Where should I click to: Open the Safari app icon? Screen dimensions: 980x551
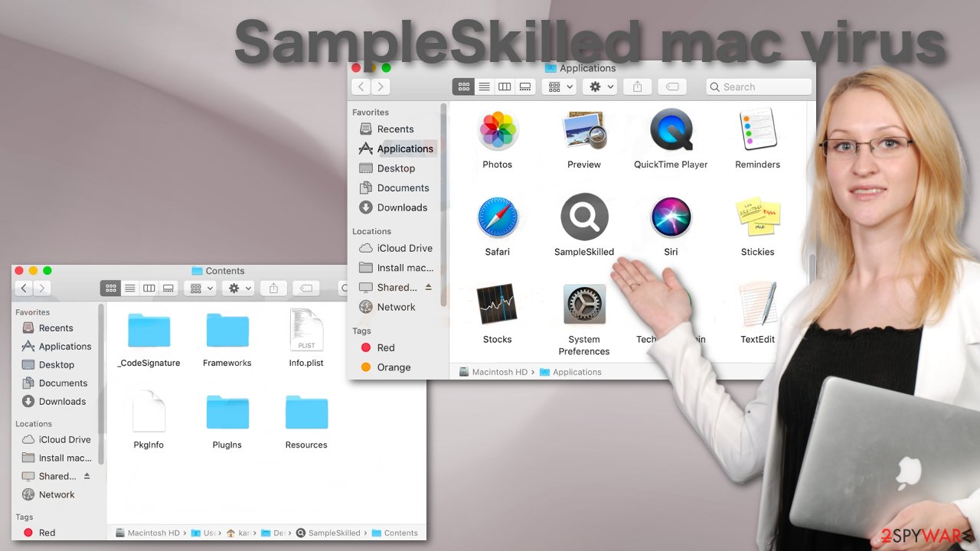click(498, 217)
